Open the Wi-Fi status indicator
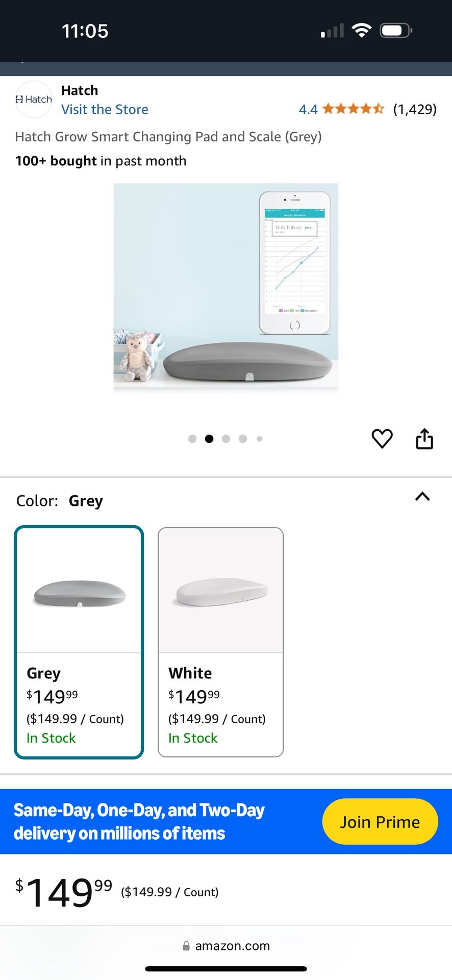Screen dimensions: 452x980 click(x=362, y=30)
